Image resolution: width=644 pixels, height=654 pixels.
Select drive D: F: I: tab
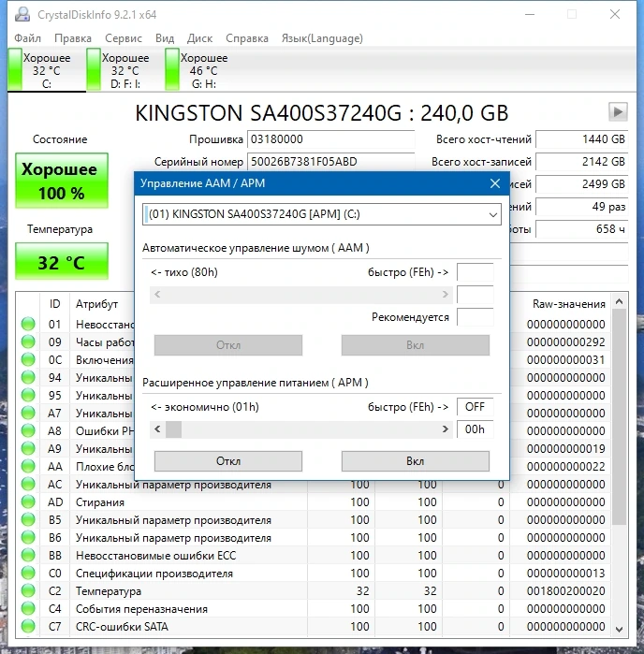[124, 70]
